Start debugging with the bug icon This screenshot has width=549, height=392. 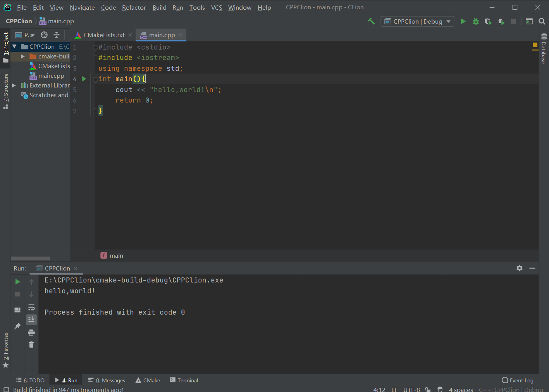(476, 21)
